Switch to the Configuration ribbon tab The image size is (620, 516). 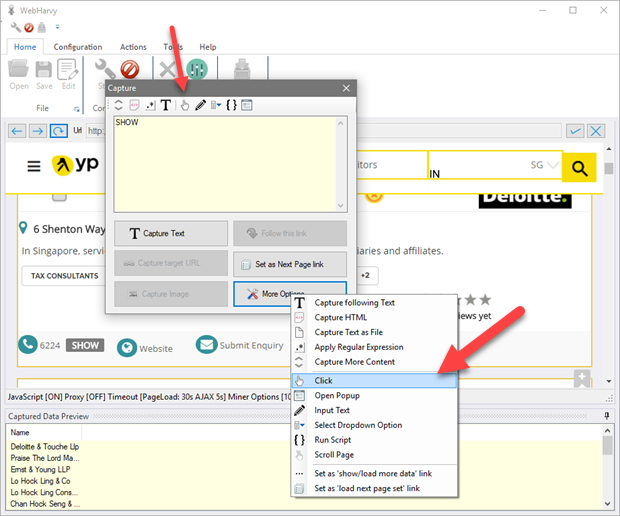point(77,47)
